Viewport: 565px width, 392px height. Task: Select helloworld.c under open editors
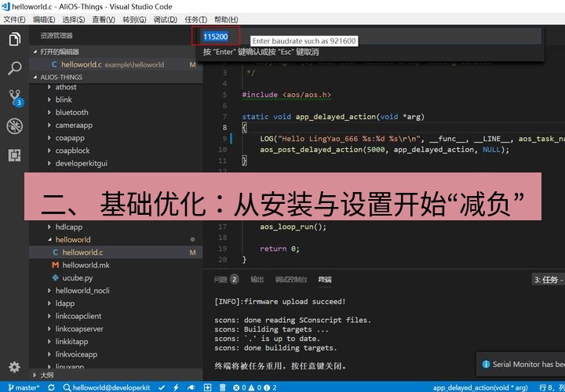[x=115, y=64]
